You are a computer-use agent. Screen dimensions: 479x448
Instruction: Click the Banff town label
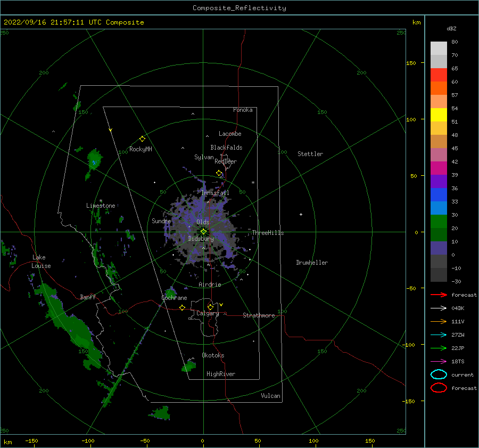point(88,297)
